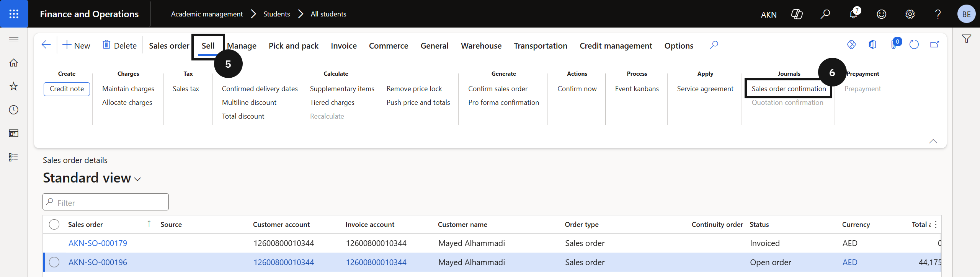
Task: Open the Commerce tab
Action: (x=389, y=46)
